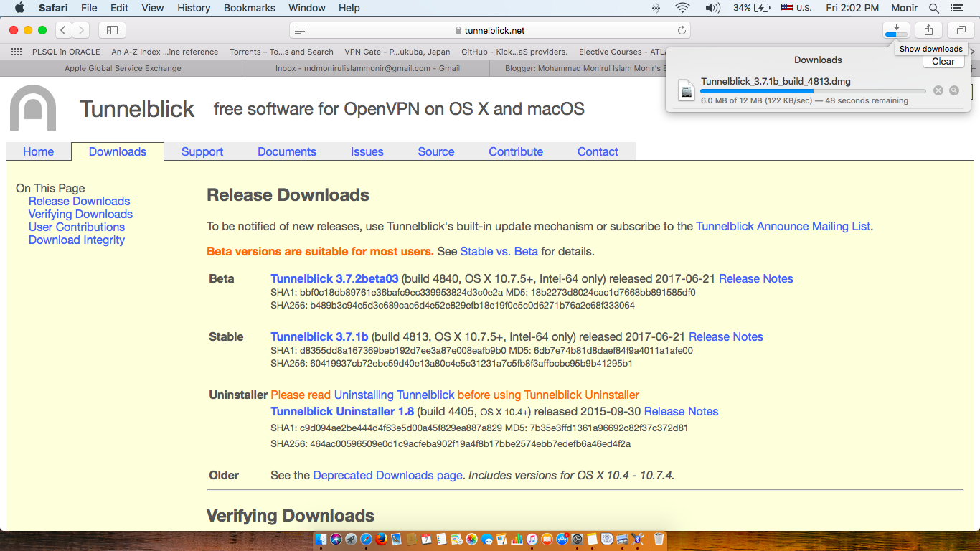Open the PLSQL in ORACLE bookmark
The width and height of the screenshot is (980, 551).
[66, 52]
